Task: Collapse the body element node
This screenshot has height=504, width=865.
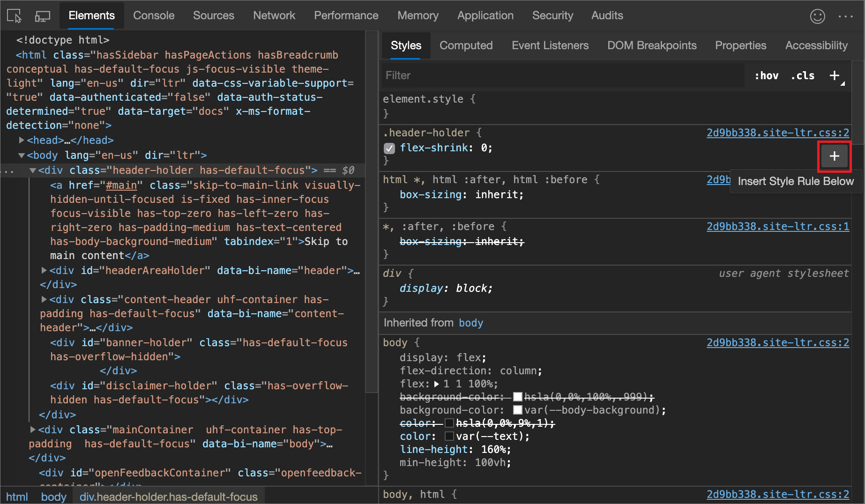Action: pos(22,155)
